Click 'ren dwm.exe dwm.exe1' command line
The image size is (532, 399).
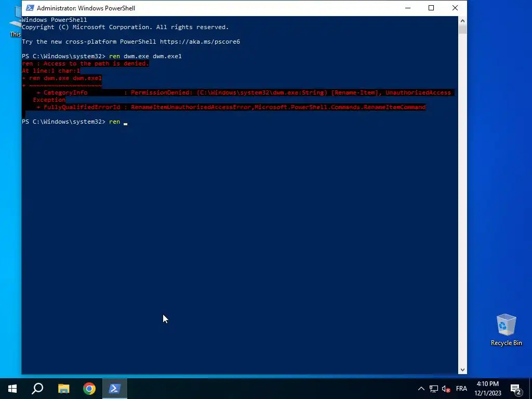tap(145, 56)
